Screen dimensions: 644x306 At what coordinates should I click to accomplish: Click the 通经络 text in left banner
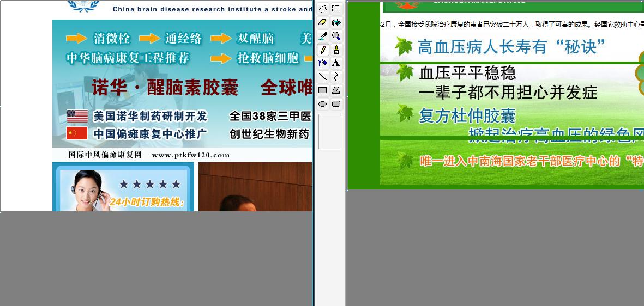184,39
